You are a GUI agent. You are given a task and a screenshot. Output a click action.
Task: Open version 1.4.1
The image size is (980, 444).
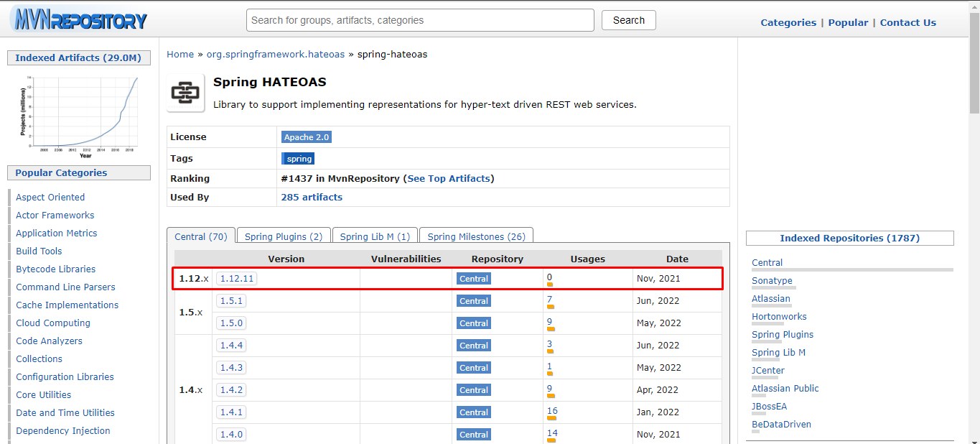coord(231,412)
